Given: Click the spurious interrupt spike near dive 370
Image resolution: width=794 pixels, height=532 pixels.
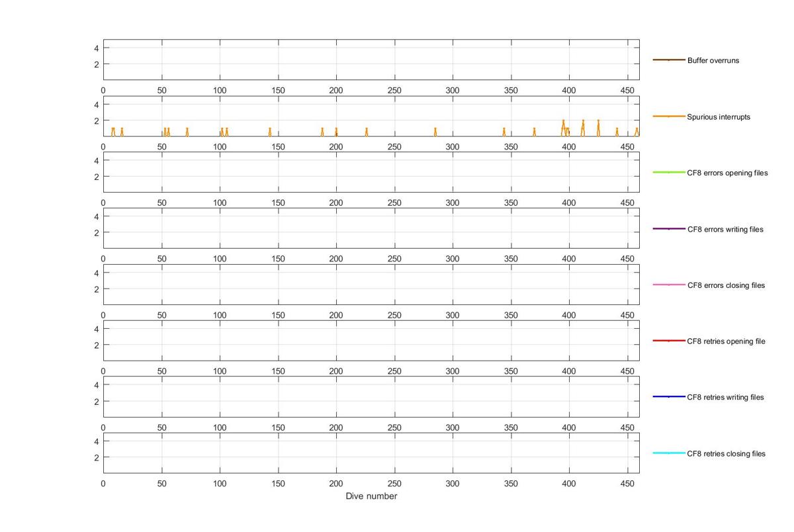Looking at the screenshot, I should coord(534,132).
